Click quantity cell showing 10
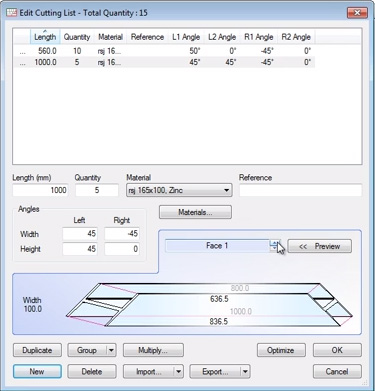 pyautogui.click(x=77, y=51)
